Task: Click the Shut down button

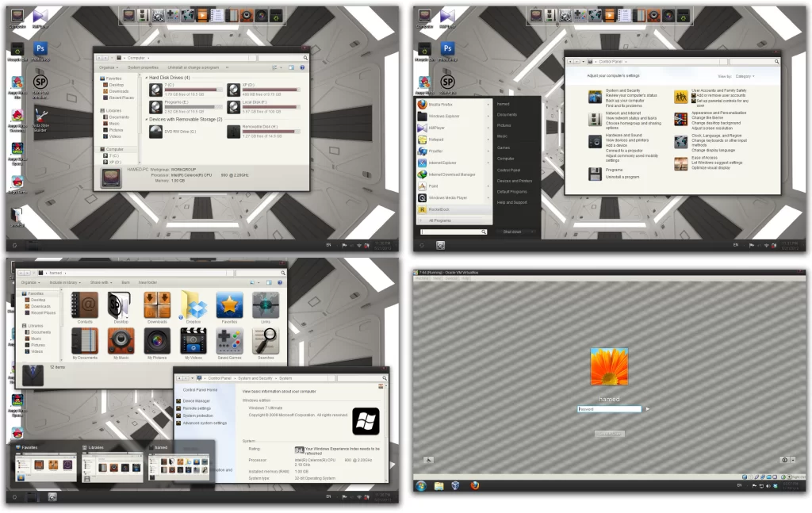Action: [511, 232]
